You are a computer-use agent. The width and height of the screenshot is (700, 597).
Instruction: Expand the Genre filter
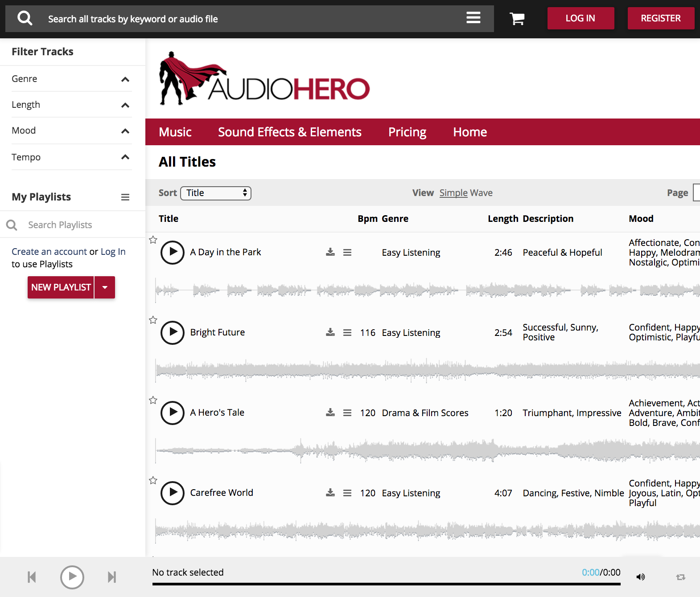click(72, 79)
